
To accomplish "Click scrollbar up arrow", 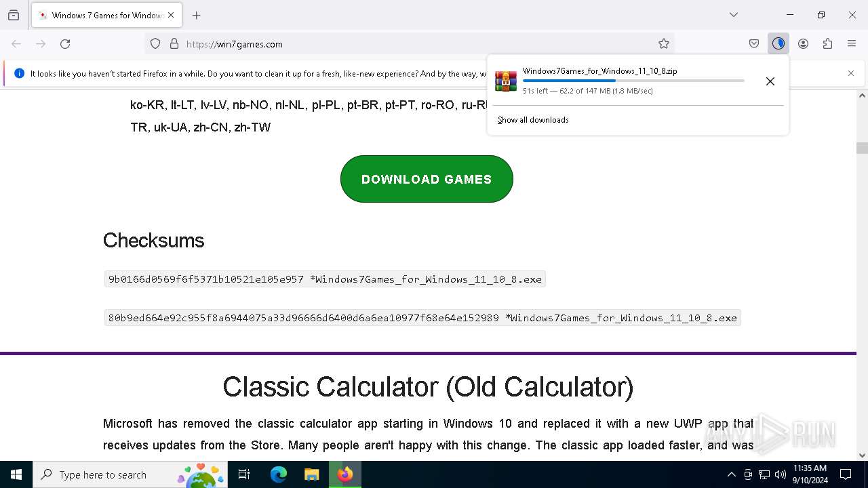I will (x=862, y=96).
